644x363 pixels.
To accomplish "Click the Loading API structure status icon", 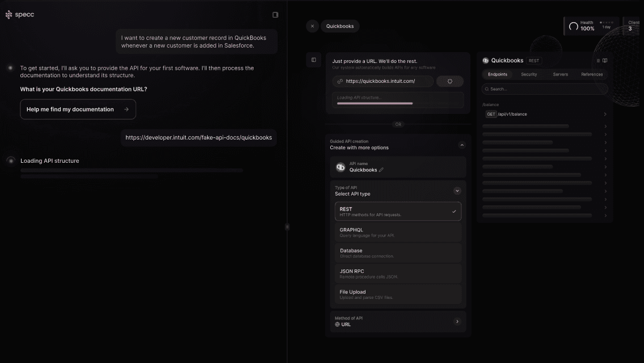I will tap(11, 161).
